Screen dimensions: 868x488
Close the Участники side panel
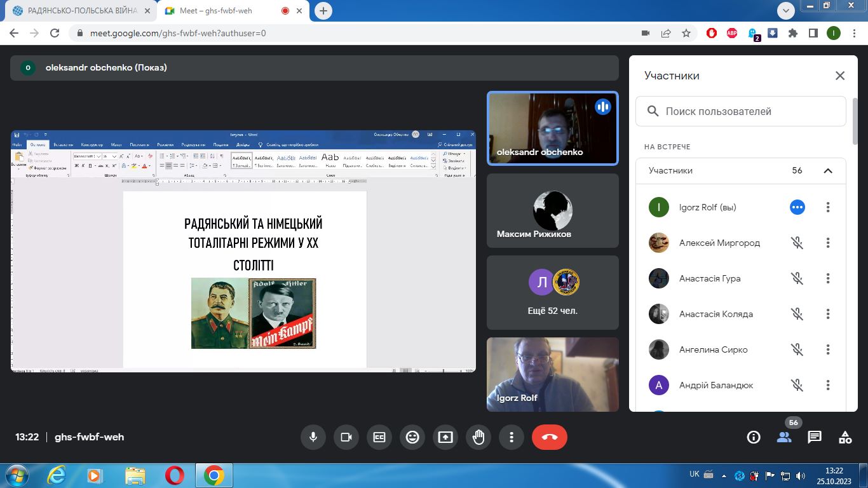840,76
